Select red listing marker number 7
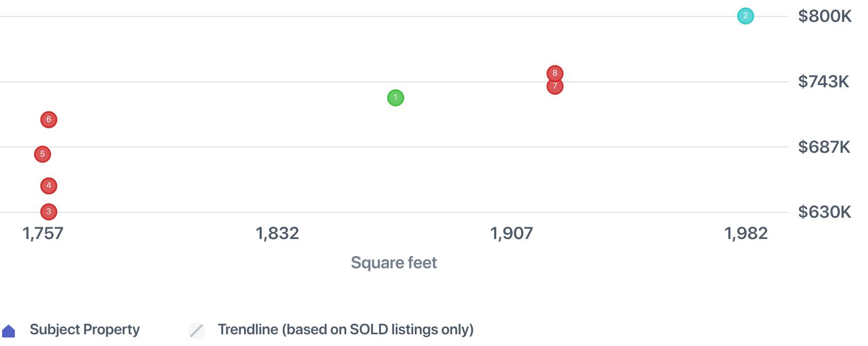Screen dimensions: 868x346 555,87
